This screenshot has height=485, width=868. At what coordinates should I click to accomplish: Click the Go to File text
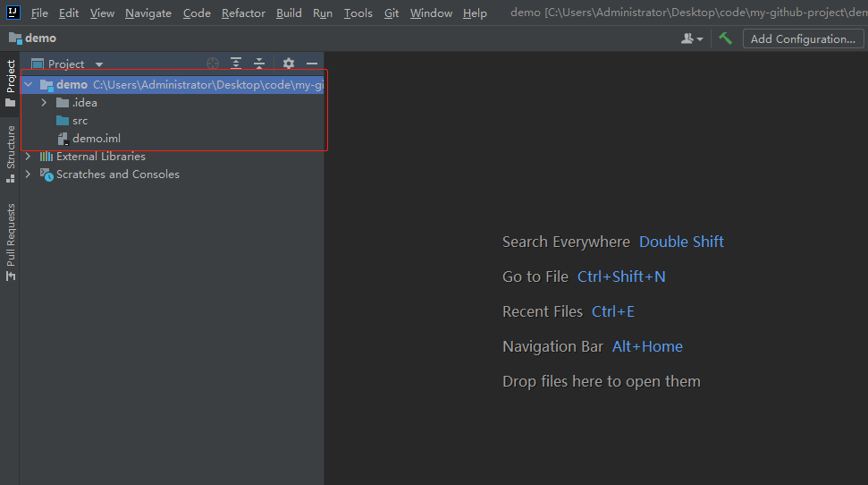tap(535, 277)
